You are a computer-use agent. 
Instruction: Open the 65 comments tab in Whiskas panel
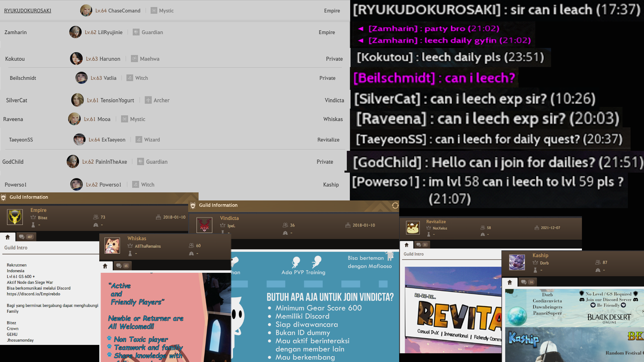(x=122, y=266)
